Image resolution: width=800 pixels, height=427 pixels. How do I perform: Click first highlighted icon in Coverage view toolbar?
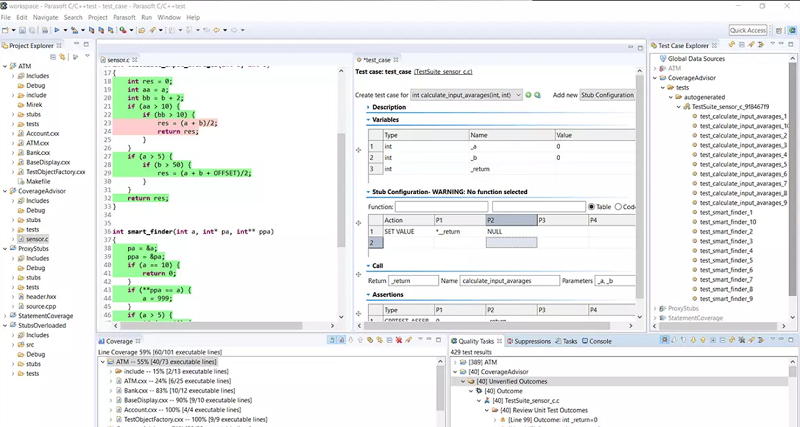coord(332,340)
